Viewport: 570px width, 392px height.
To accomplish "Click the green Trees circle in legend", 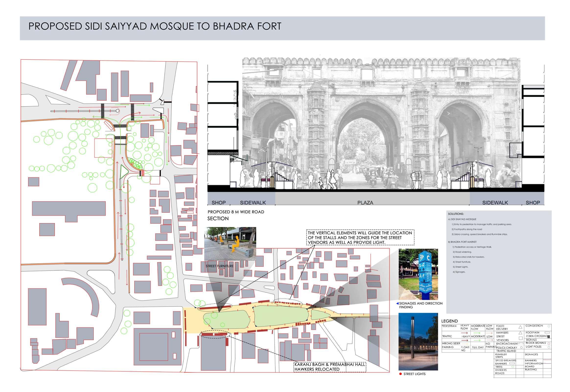I will click(x=513, y=367).
